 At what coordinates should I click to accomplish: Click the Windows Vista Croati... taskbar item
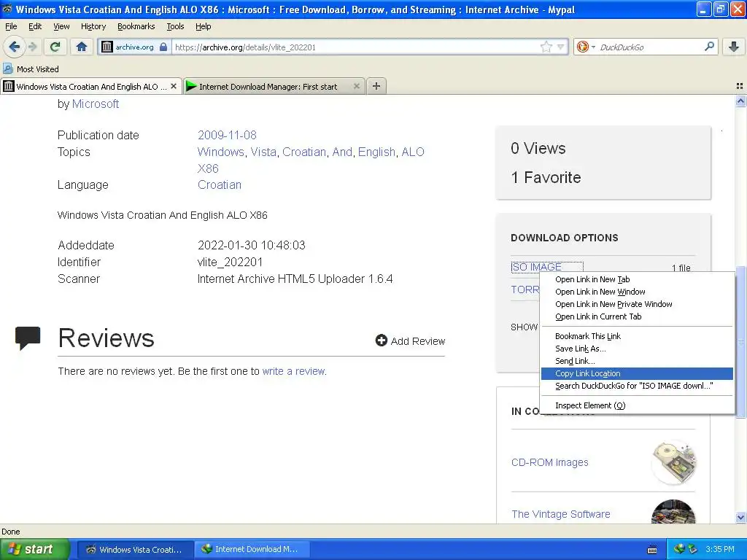click(x=135, y=549)
